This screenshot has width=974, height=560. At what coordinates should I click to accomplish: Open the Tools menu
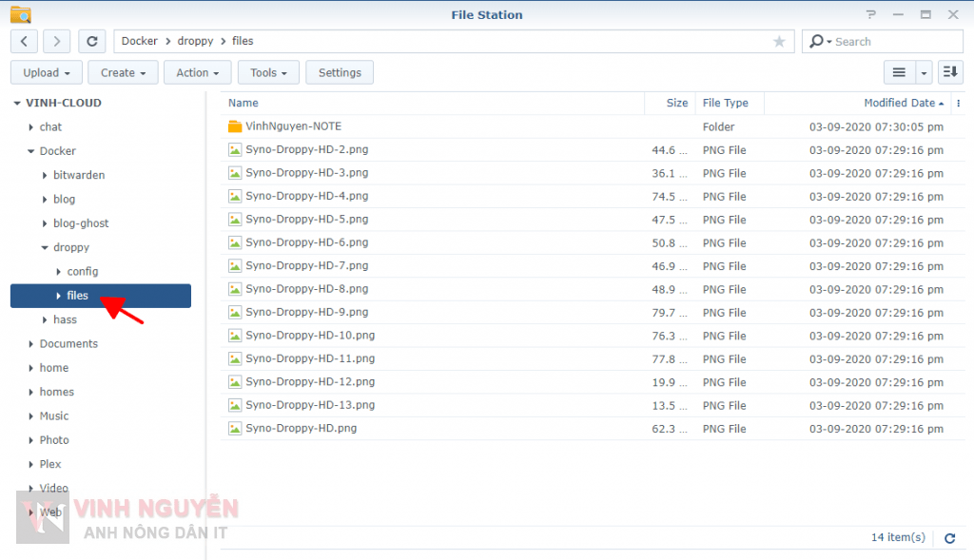(269, 72)
